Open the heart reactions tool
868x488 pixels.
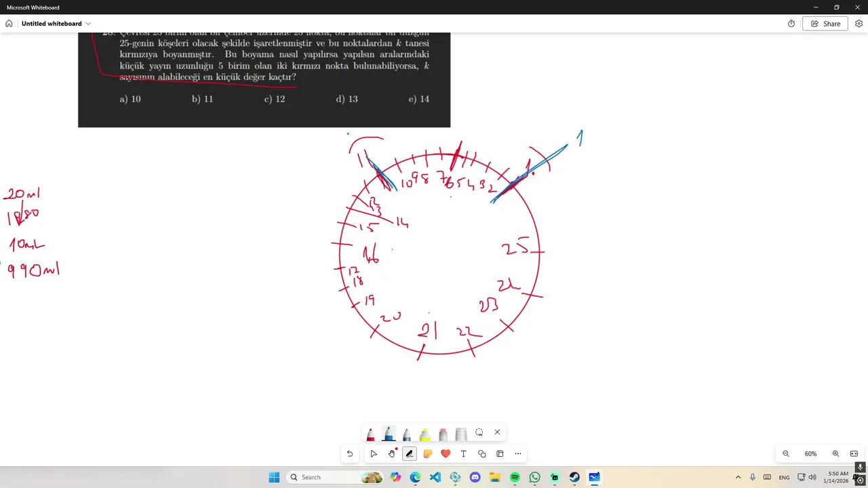(x=446, y=454)
